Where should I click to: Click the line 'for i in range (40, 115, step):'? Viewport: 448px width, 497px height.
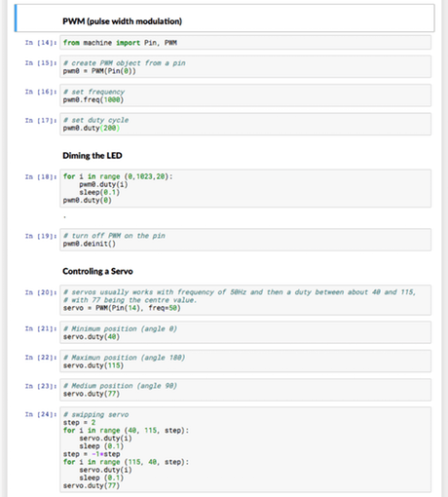coord(126,430)
